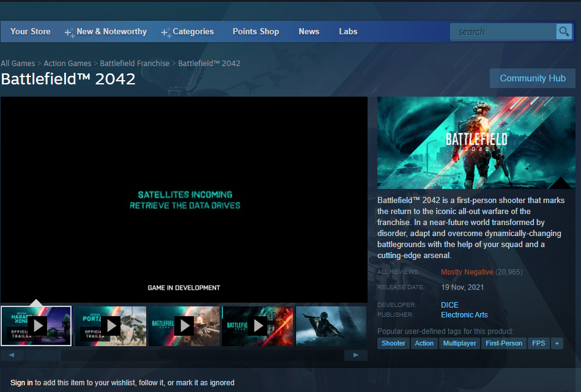Click the right arrow of thumbnail strip

[356, 355]
